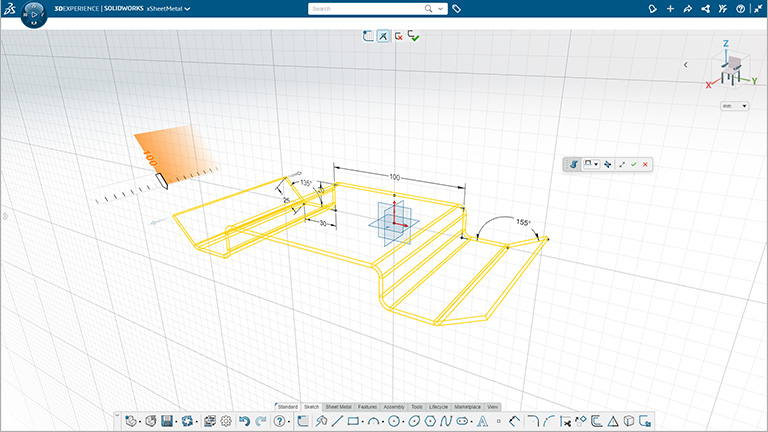Click the 100 dimension value on sketch
Image resolution: width=768 pixels, height=432 pixels.
[395, 177]
